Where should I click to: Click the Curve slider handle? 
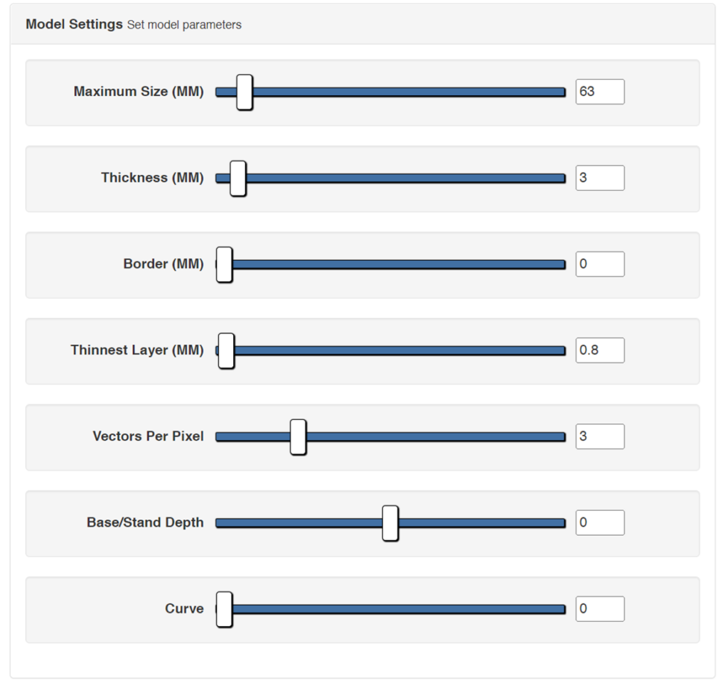(x=224, y=609)
